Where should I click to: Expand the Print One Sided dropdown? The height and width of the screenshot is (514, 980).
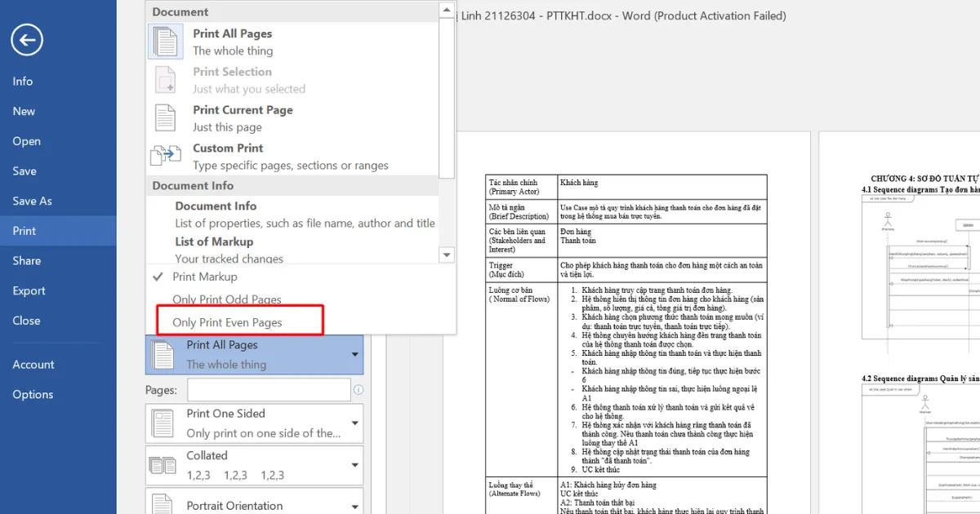255,423
